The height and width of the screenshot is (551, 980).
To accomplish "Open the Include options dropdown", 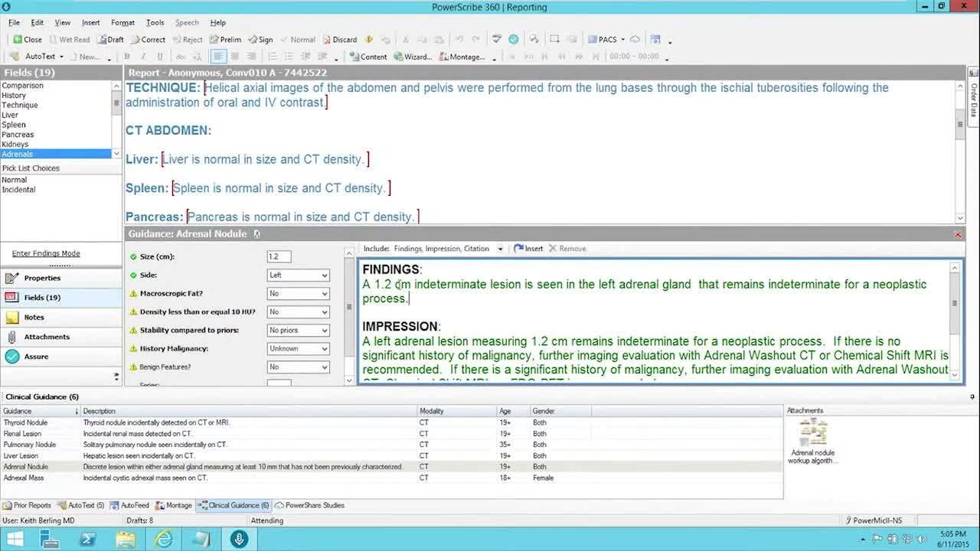I will pyautogui.click(x=500, y=249).
